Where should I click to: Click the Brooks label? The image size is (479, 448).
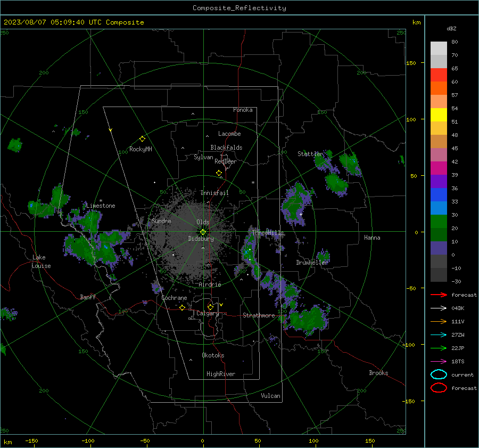tap(378, 373)
